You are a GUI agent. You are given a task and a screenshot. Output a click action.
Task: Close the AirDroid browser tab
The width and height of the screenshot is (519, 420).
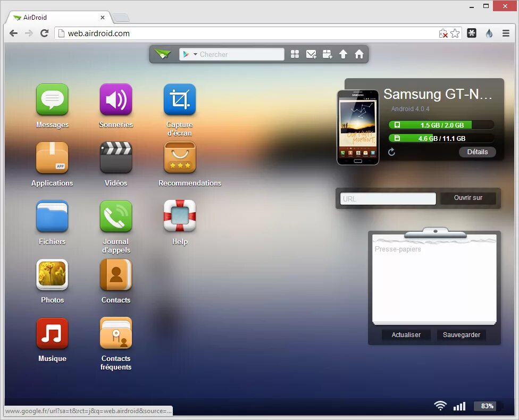pyautogui.click(x=103, y=17)
